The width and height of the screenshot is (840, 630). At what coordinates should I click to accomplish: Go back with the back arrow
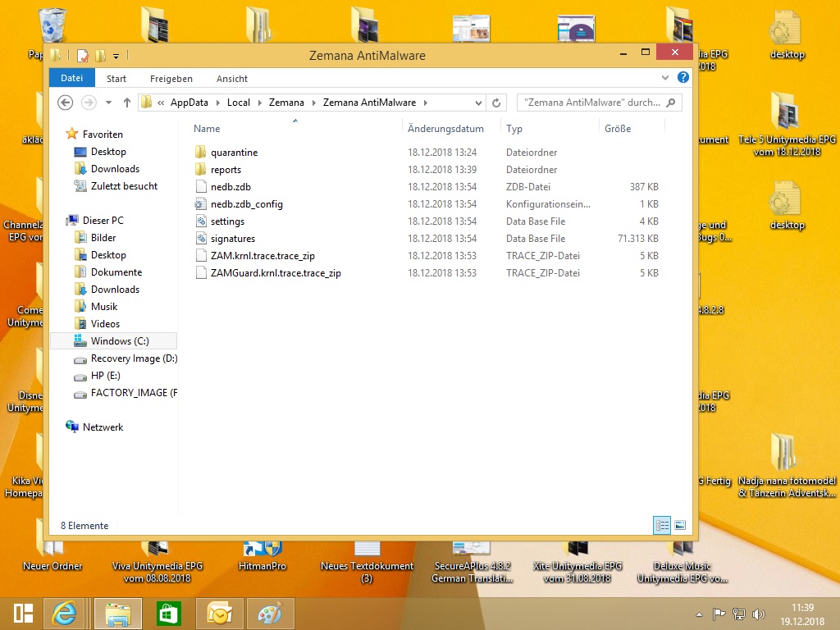[66, 103]
